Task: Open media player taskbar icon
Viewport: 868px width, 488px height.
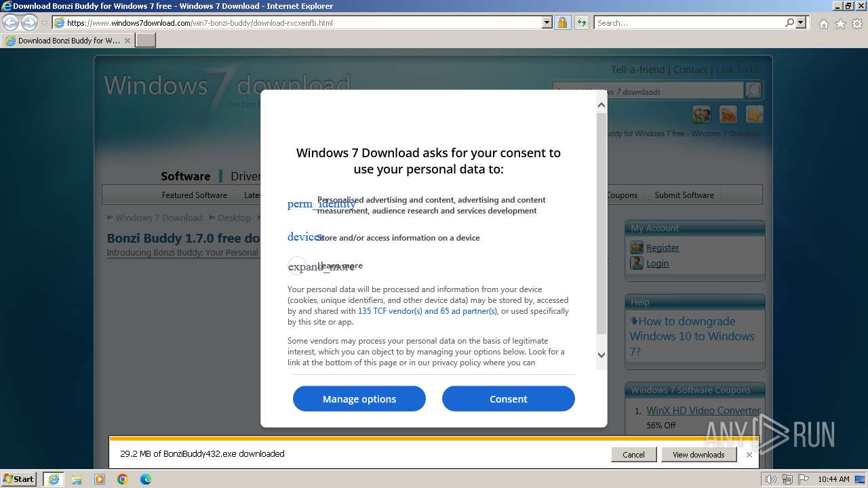Action: 100,479
